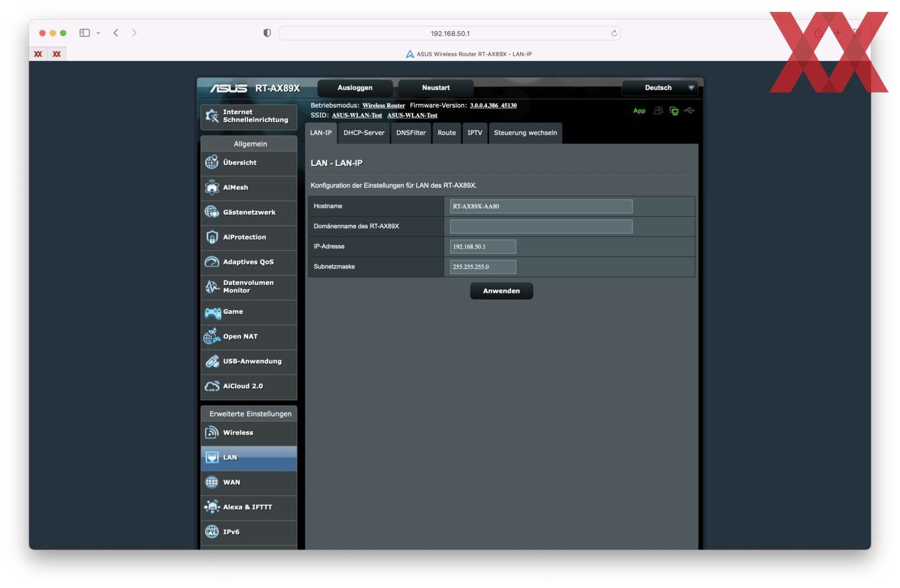Viewport: 900px width, 588px height.
Task: Open the Wireless settings icon
Action: pyautogui.click(x=212, y=433)
